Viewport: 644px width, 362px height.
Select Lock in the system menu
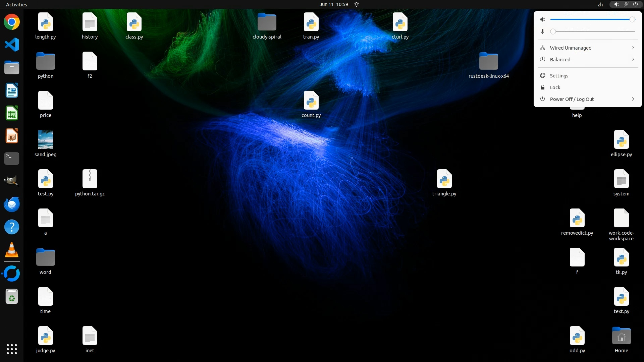tap(555, 87)
